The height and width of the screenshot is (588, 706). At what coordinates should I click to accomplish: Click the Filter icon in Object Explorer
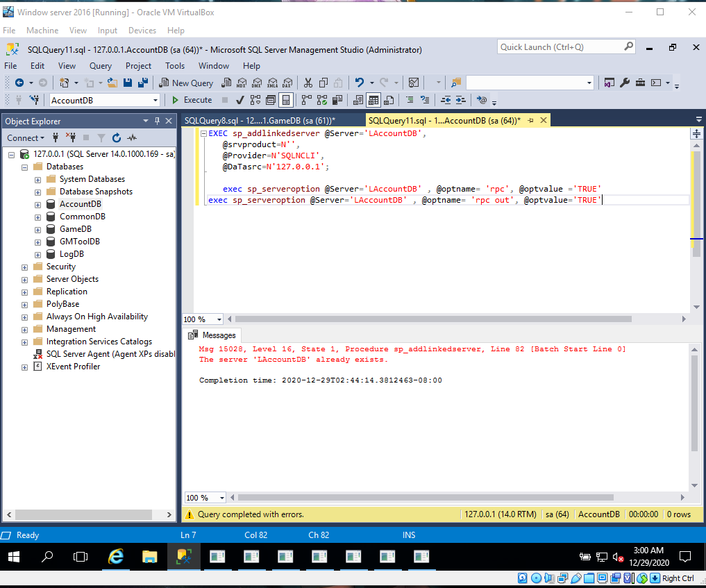click(x=101, y=137)
